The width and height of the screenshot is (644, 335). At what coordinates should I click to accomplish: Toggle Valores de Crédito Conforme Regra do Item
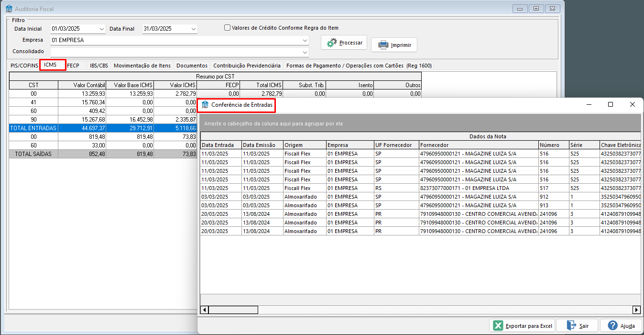tap(228, 28)
